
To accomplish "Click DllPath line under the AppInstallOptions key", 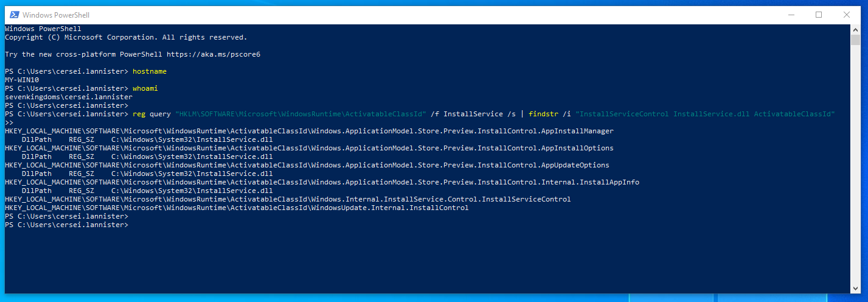I will [x=147, y=156].
